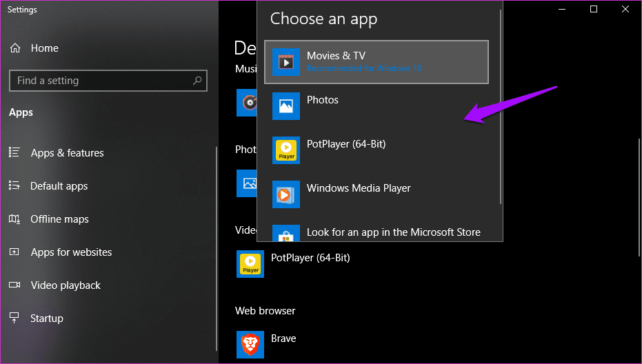Click the Startup icon in sidebar

pos(14,318)
